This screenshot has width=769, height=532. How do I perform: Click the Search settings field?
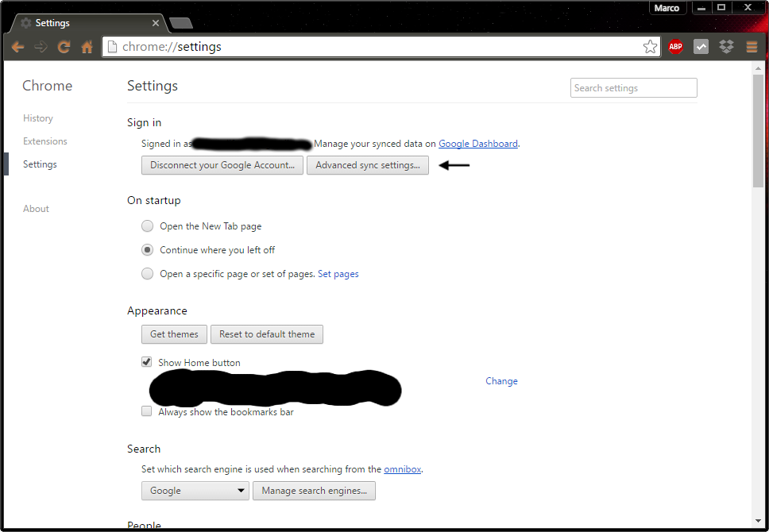coord(634,88)
